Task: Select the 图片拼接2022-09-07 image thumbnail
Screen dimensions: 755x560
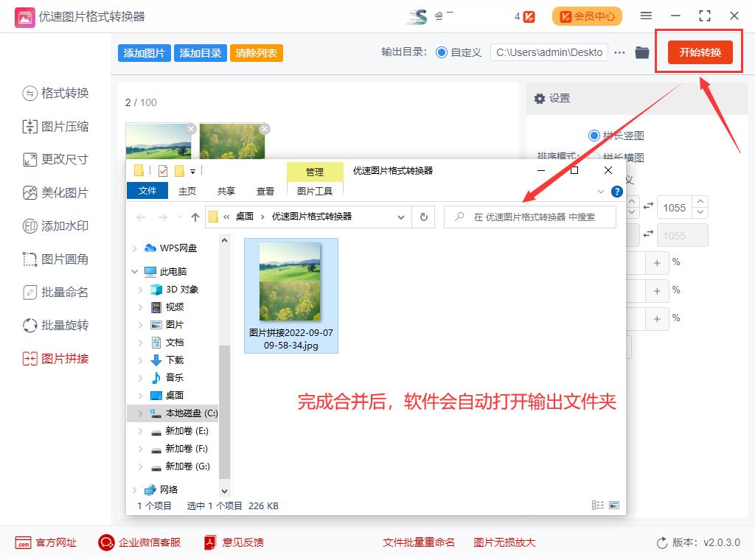Action: click(x=290, y=281)
